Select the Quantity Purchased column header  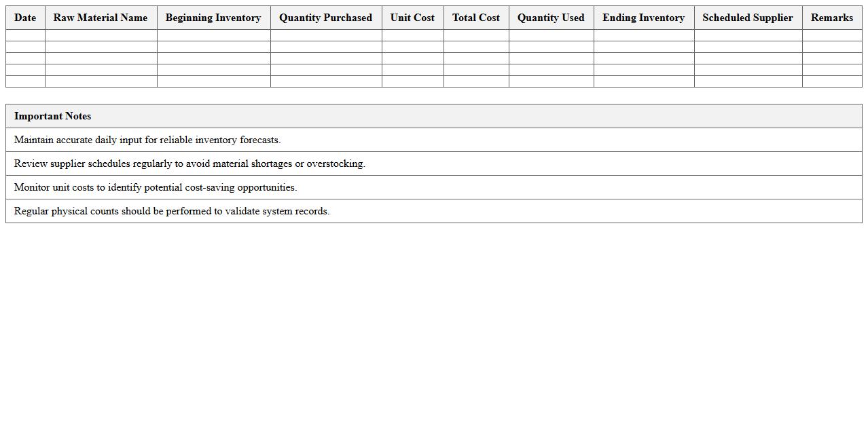click(x=325, y=18)
